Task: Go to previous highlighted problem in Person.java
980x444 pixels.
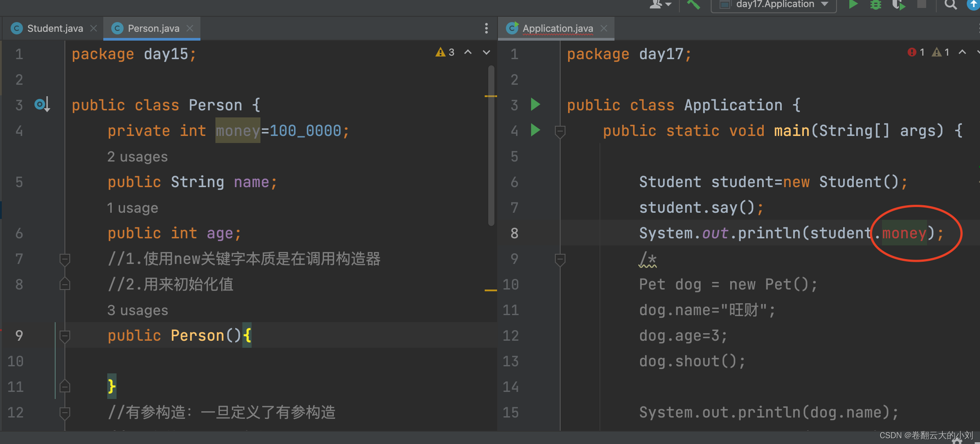Action: 468,52
